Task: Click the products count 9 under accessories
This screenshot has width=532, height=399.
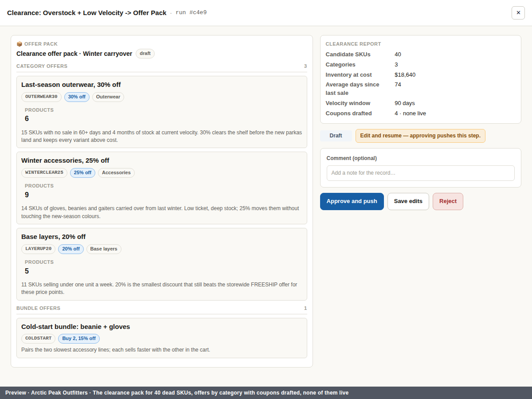Action: click(x=27, y=195)
